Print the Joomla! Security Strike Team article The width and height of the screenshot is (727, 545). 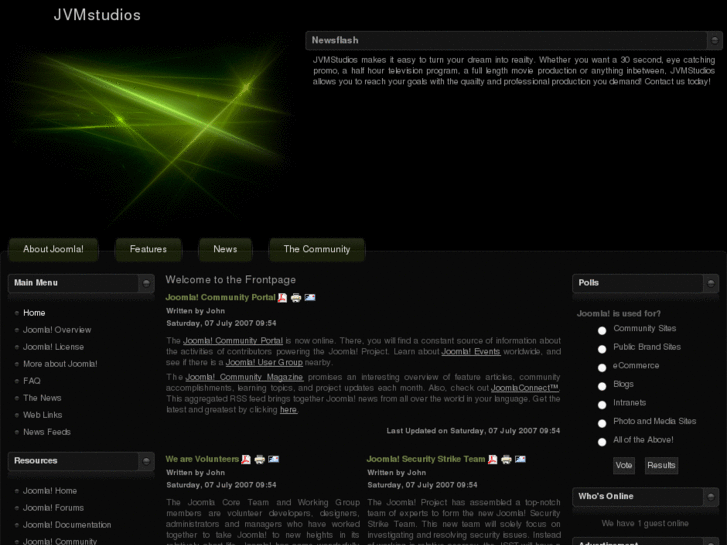(506, 459)
